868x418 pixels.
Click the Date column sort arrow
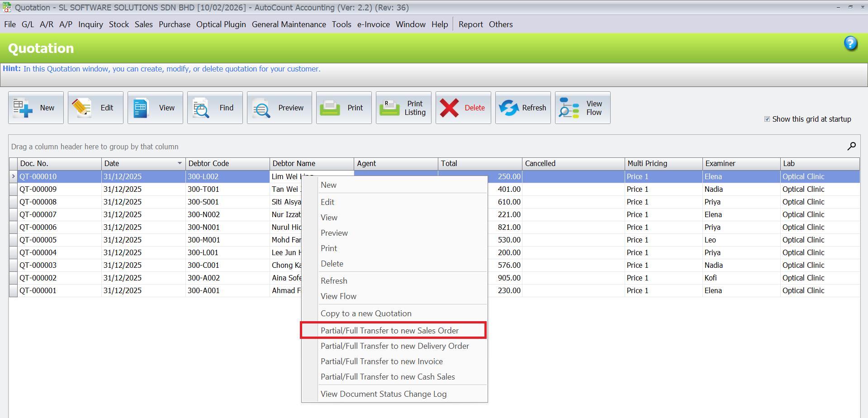point(180,163)
